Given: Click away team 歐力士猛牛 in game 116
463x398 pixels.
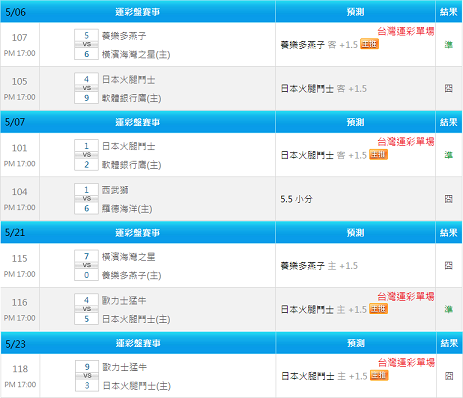Looking at the screenshot, I should [x=124, y=300].
